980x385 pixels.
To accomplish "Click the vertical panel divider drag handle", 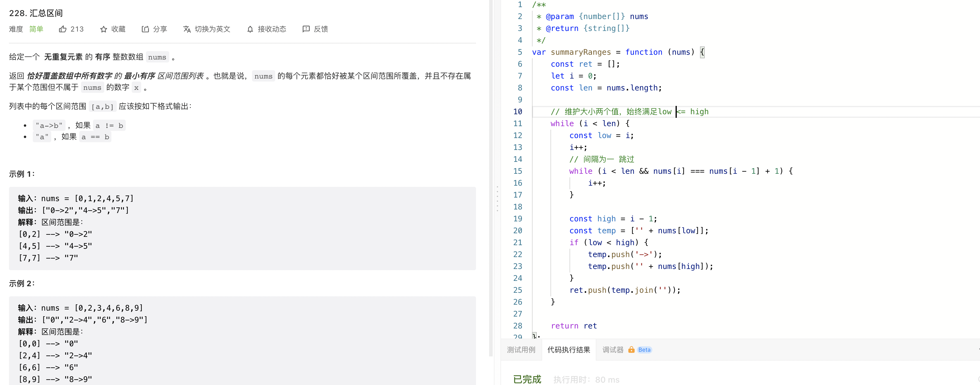I will (497, 198).
